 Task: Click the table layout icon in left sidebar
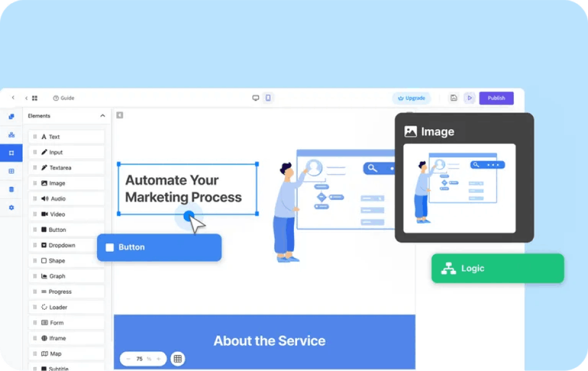pyautogui.click(x=11, y=171)
